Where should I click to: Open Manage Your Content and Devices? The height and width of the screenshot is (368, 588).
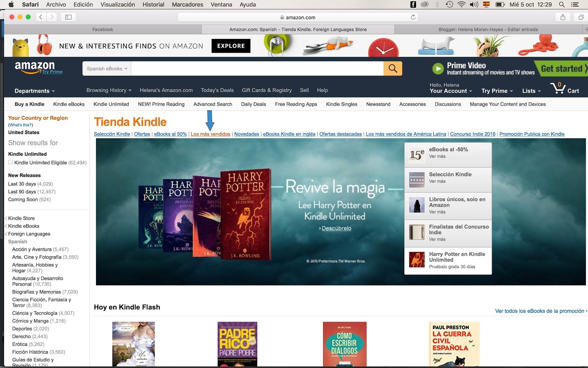point(508,104)
